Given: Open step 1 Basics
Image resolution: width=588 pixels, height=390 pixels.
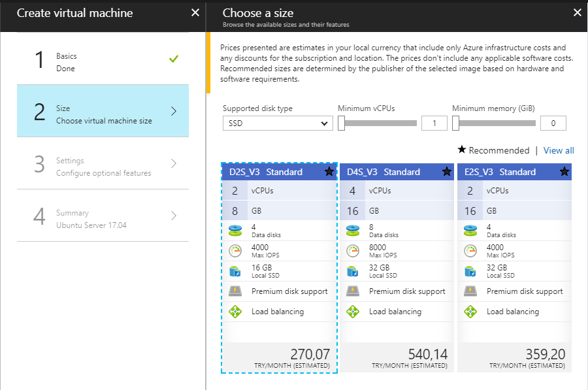Looking at the screenshot, I should [x=103, y=59].
